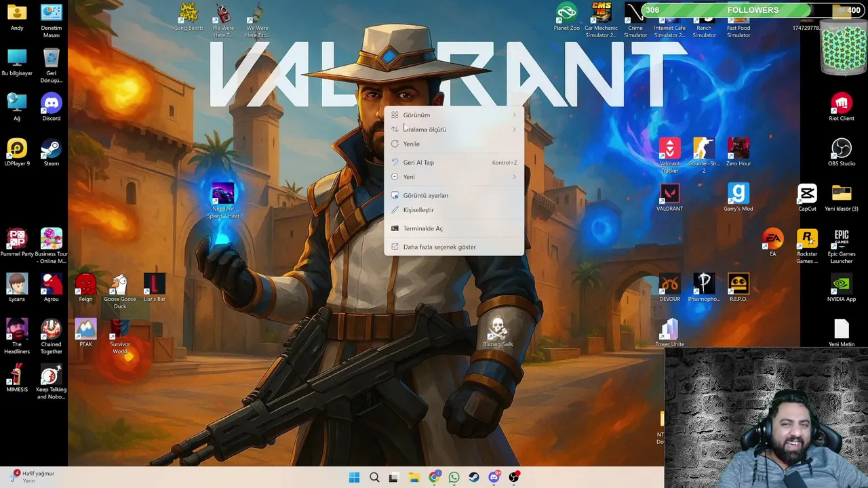
Task: Select the Agrou desktop icon
Action: (x=52, y=288)
